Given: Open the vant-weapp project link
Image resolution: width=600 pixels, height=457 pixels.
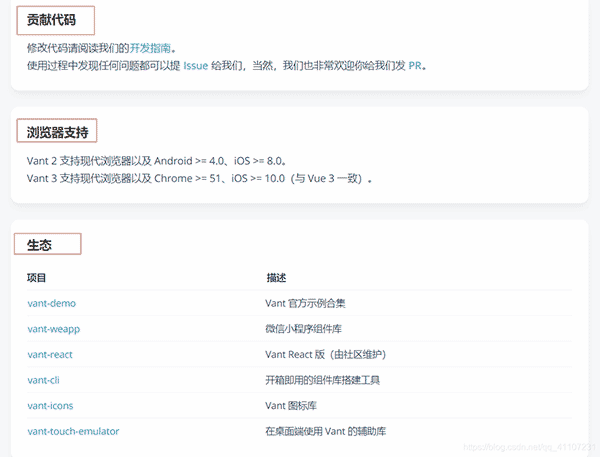Looking at the screenshot, I should click(x=54, y=329).
